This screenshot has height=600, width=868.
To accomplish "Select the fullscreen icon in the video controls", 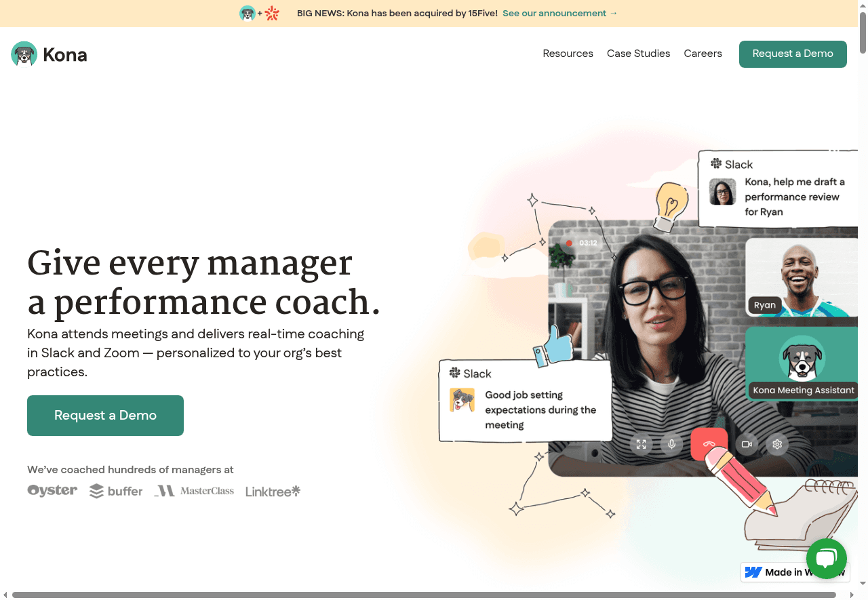I will 641,444.
